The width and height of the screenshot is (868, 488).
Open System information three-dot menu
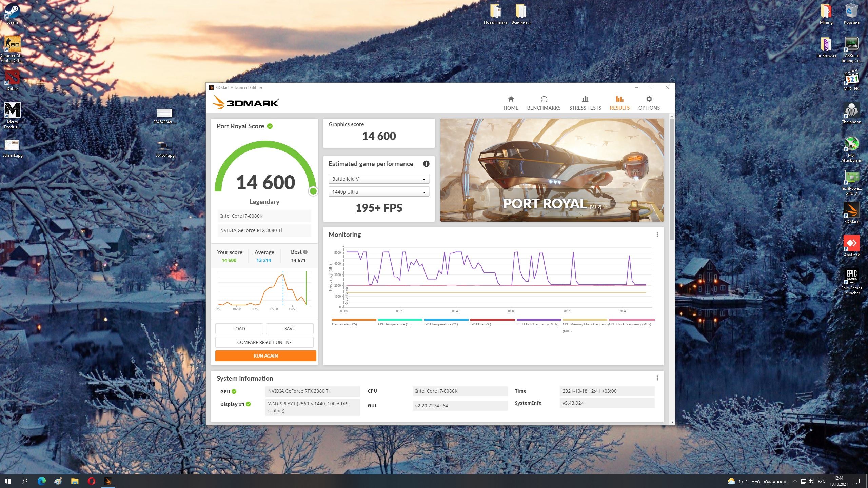click(657, 378)
